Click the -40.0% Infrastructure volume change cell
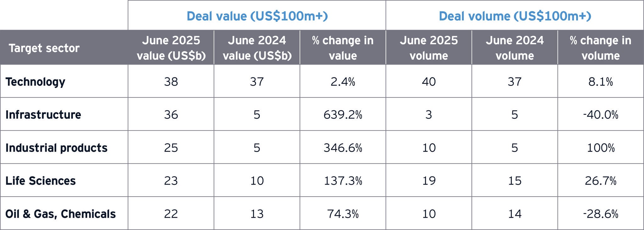644x230 pixels. click(x=600, y=115)
